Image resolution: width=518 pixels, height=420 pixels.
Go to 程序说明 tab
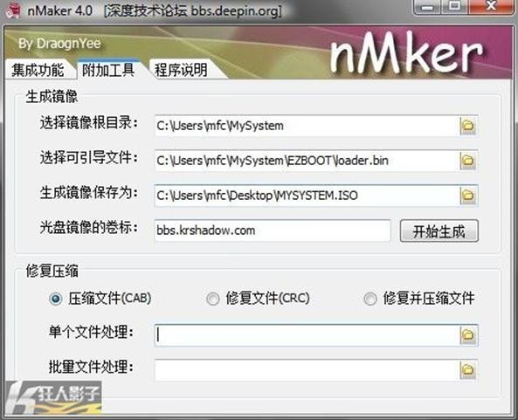click(x=181, y=70)
